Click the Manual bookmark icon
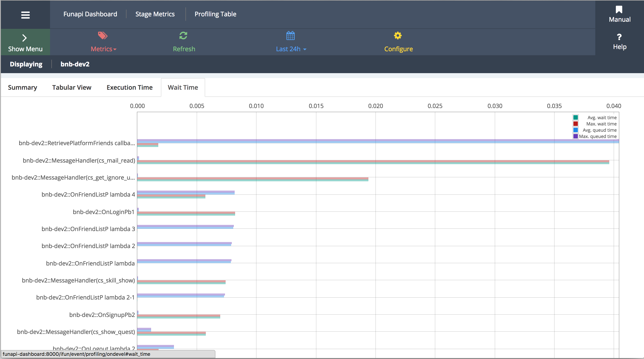The image size is (644, 359). point(619,10)
